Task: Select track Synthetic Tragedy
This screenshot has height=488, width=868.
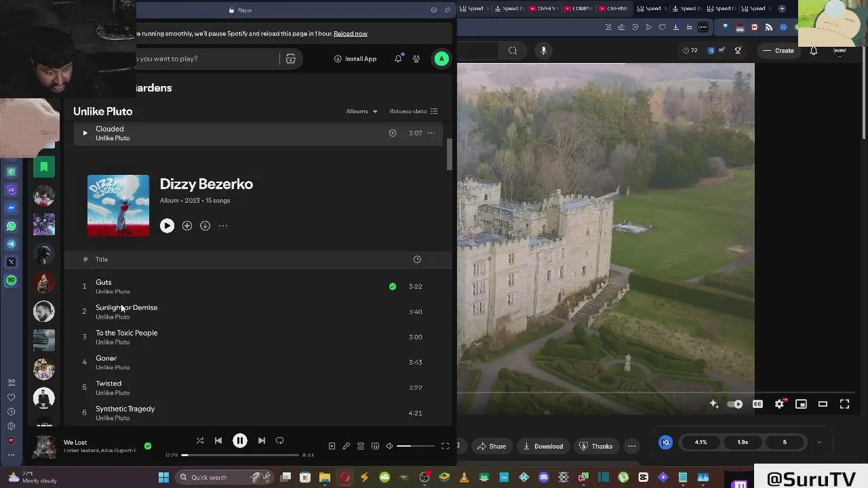Action: [258, 413]
